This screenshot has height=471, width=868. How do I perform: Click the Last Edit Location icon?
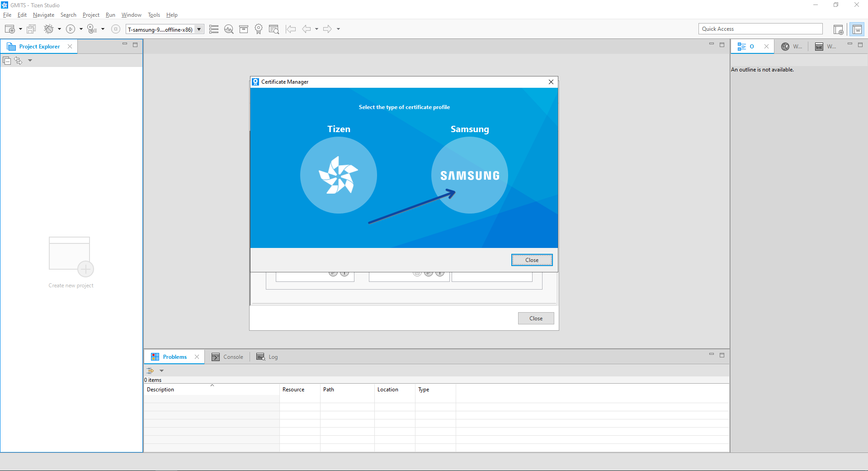coord(291,29)
